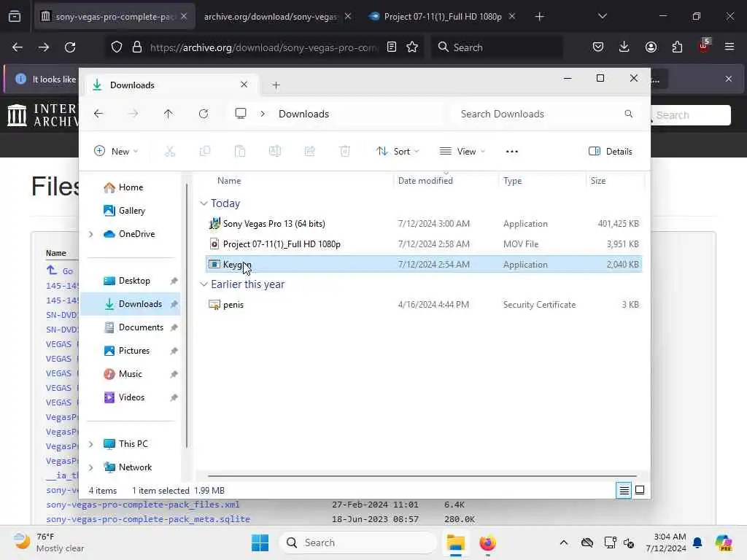Open sony-vegas-pro-complete-pack_meta.sqlite link
The height and width of the screenshot is (560, 747).
147,519
